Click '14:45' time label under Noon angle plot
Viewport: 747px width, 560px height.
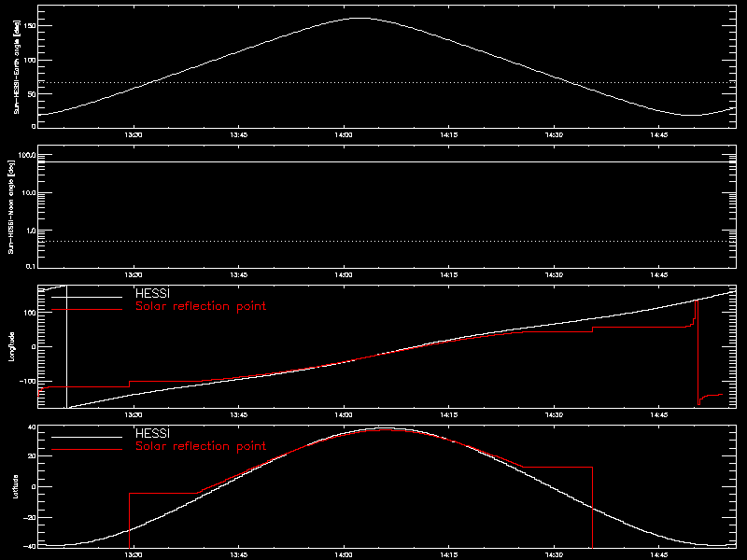tap(659, 275)
